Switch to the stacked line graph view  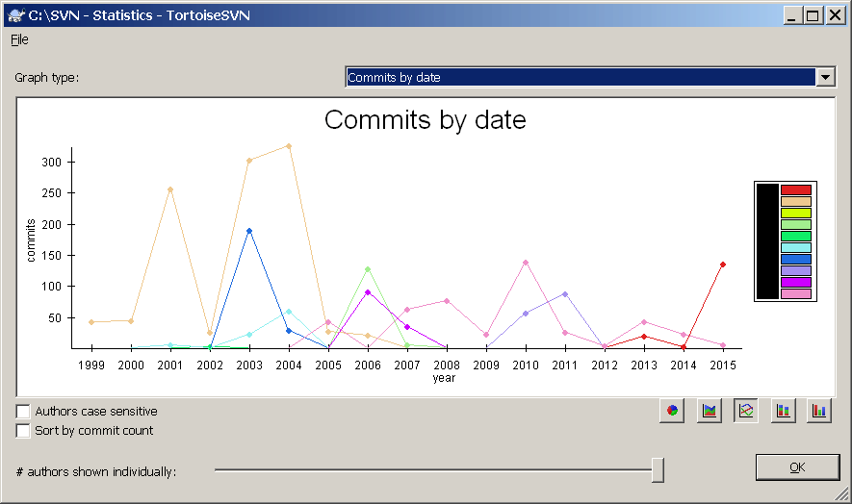pos(710,411)
